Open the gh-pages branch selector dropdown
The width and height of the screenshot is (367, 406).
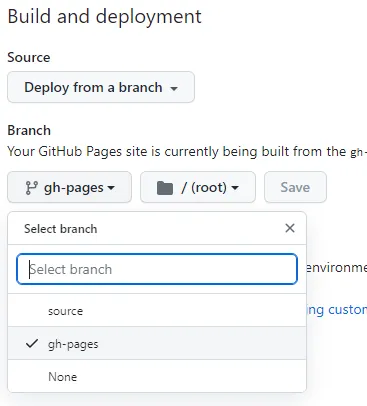point(69,187)
